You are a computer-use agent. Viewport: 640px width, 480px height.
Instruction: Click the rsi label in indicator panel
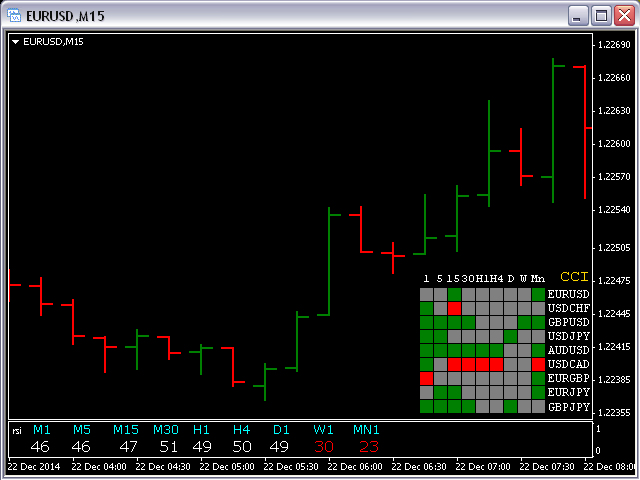click(x=17, y=431)
